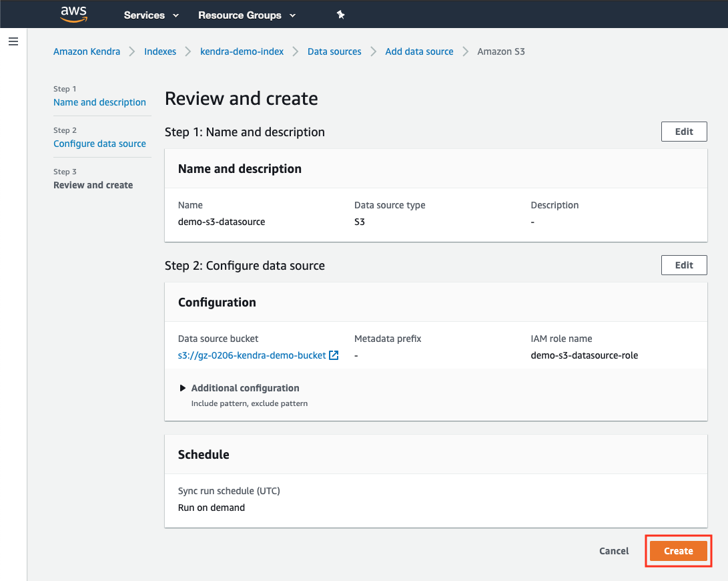Navigate to Data sources breadcrumb
728x581 pixels.
point(334,51)
